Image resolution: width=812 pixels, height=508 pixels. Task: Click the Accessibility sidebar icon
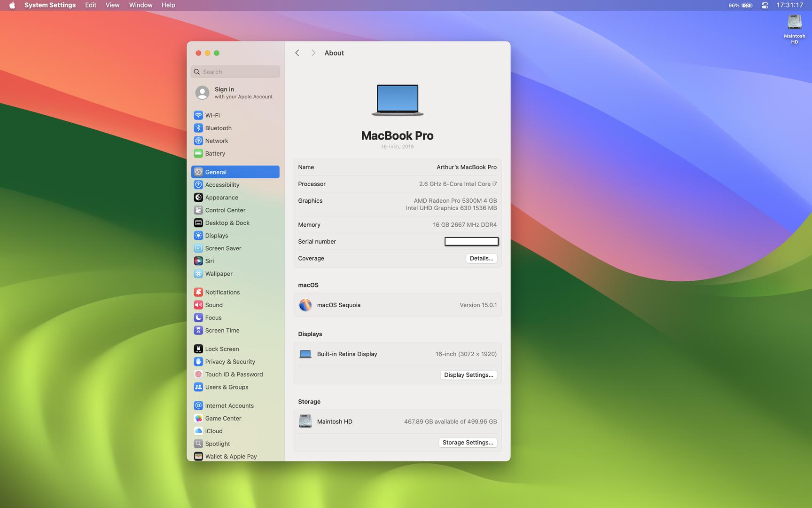pos(198,185)
